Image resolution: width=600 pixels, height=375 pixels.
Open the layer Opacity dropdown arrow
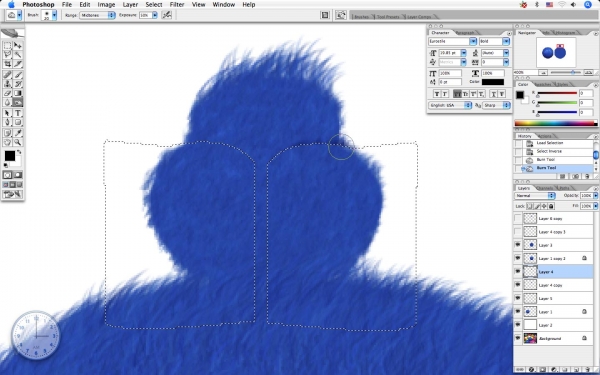(595, 196)
